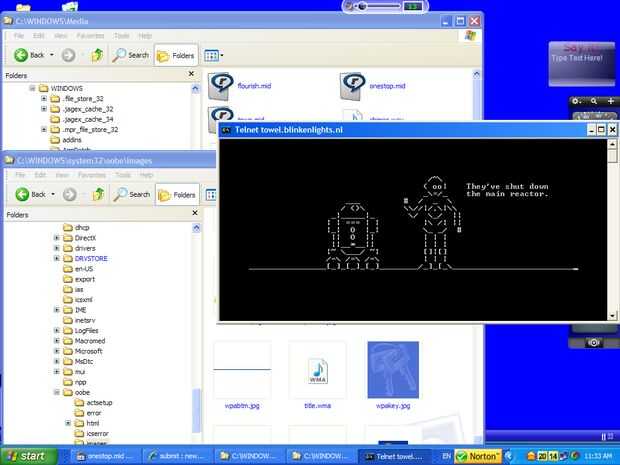Viewport: 620px width, 465px height.
Task: Click the Forward arrow in the Media window
Action: click(x=68, y=55)
